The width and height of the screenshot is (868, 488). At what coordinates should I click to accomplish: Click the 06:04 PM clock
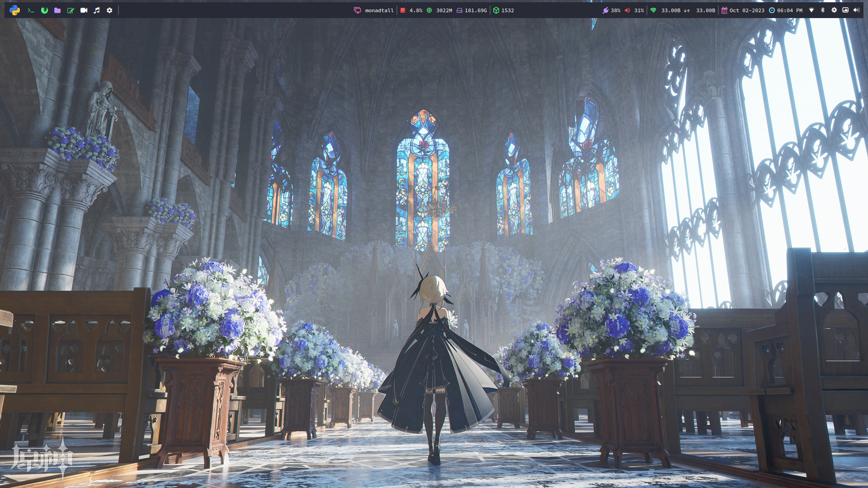point(789,10)
